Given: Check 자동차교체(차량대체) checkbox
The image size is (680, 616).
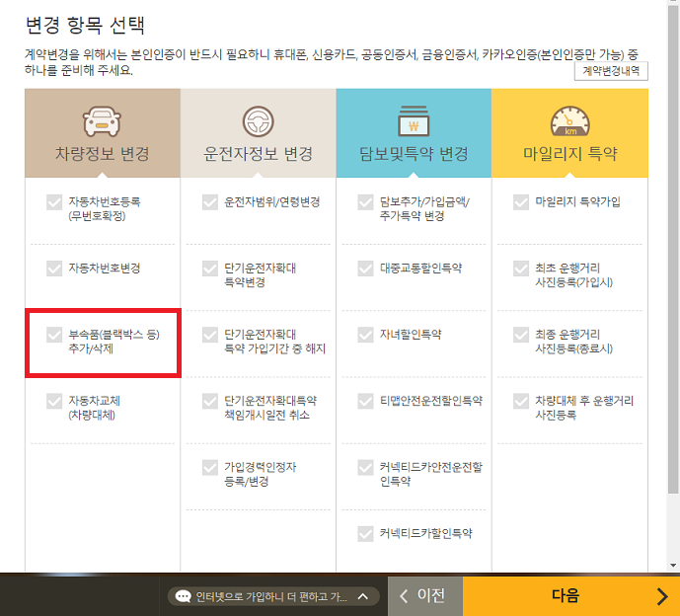Looking at the screenshot, I should tap(54, 401).
